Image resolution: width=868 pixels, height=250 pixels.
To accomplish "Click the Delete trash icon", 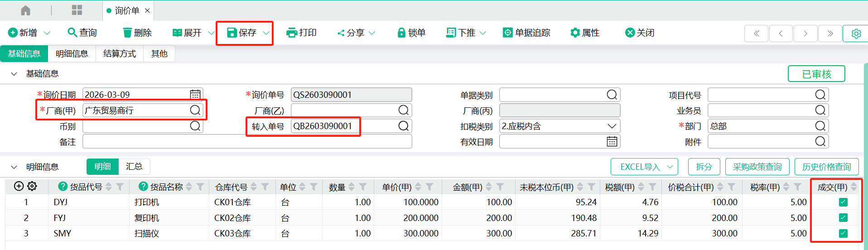I will tap(127, 33).
